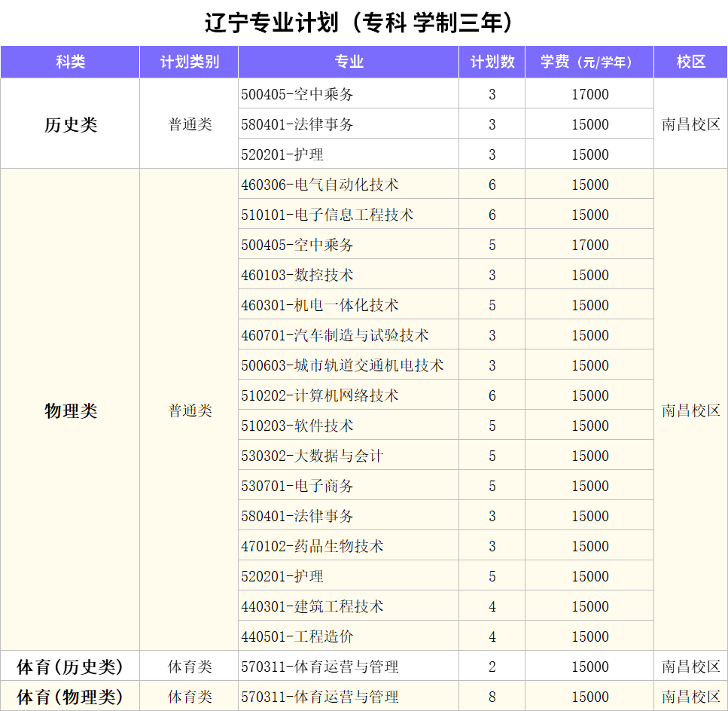Select the 470102-药品生物技术 major

pos(312,546)
